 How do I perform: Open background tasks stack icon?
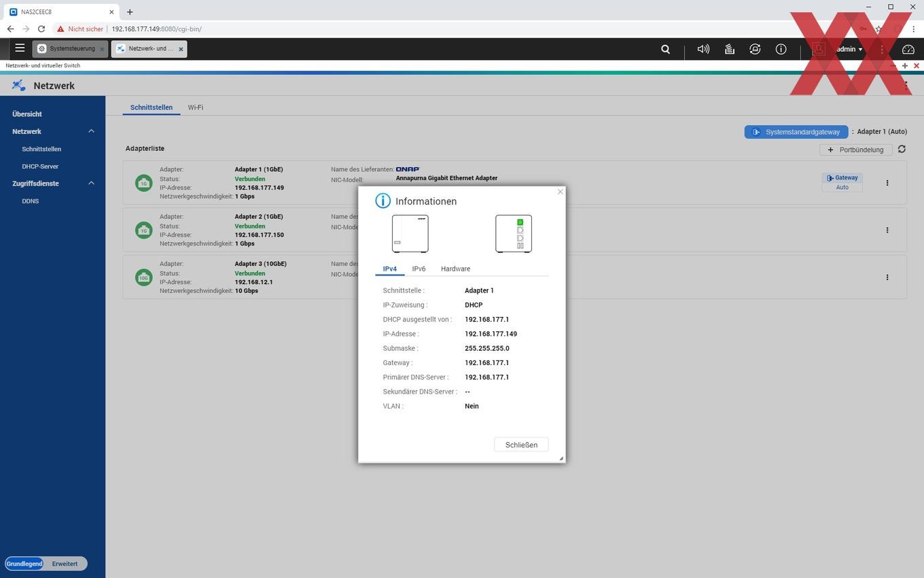[x=729, y=49]
